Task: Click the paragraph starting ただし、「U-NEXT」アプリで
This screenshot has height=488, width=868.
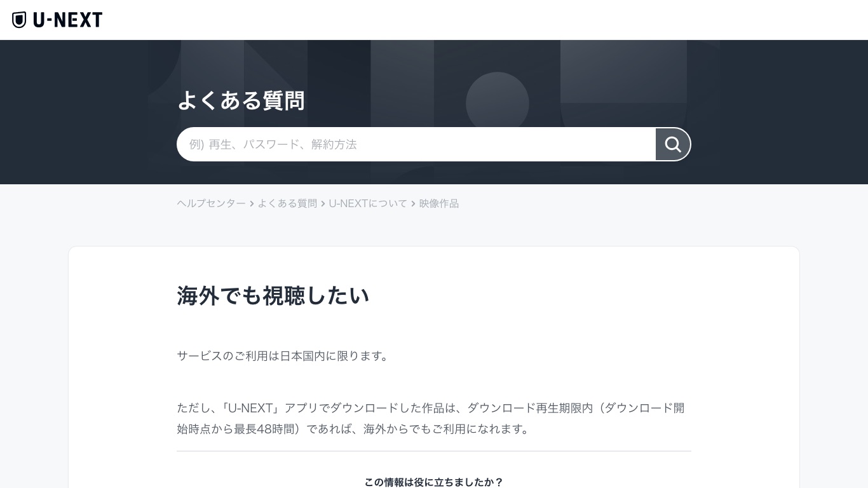Action: [431, 418]
